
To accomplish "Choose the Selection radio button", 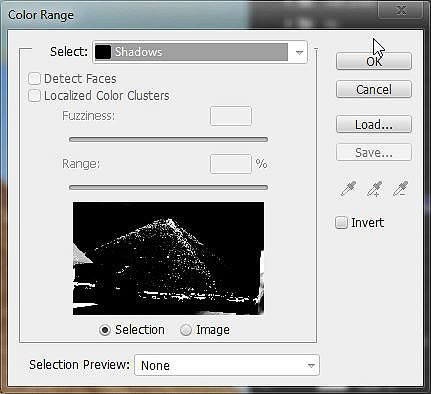I will point(105,330).
